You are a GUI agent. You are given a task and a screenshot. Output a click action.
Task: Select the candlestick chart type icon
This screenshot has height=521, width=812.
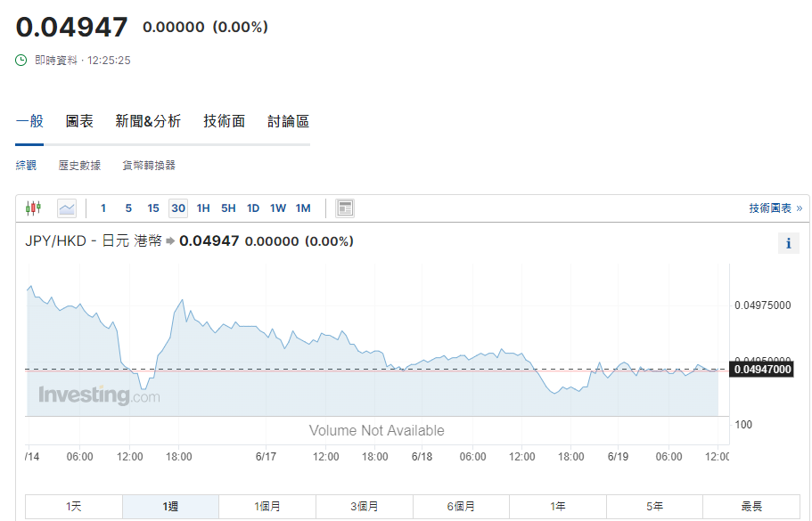(x=34, y=208)
